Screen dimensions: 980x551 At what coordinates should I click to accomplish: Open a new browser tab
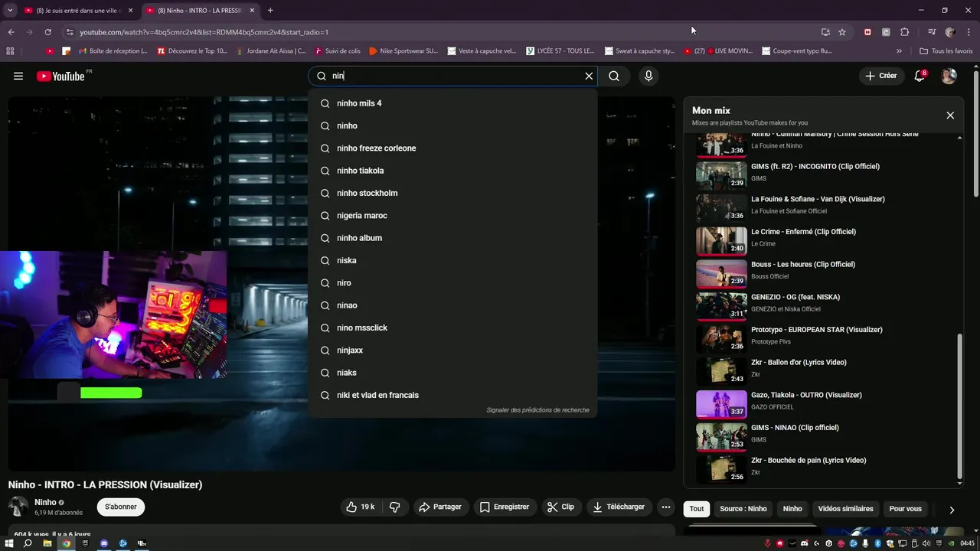pos(270,11)
